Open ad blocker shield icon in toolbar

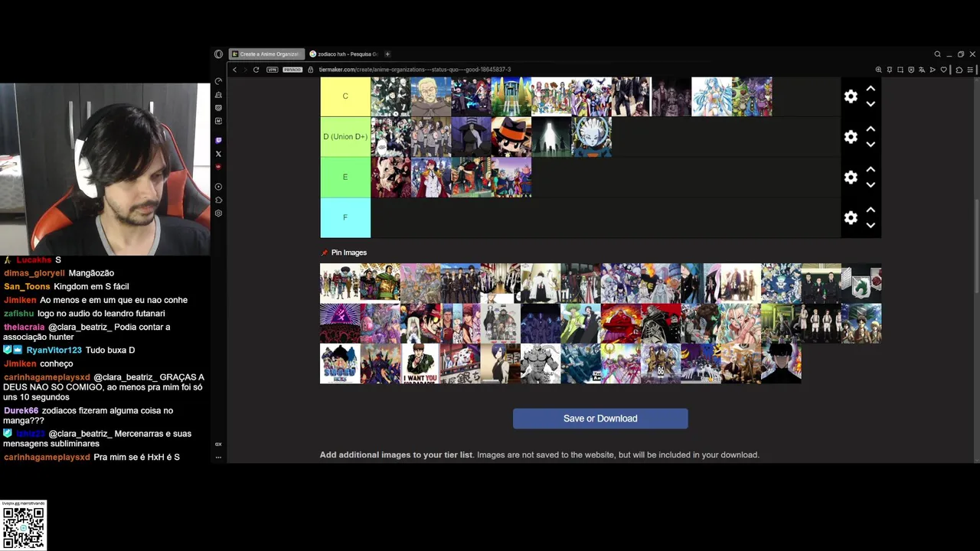point(910,70)
